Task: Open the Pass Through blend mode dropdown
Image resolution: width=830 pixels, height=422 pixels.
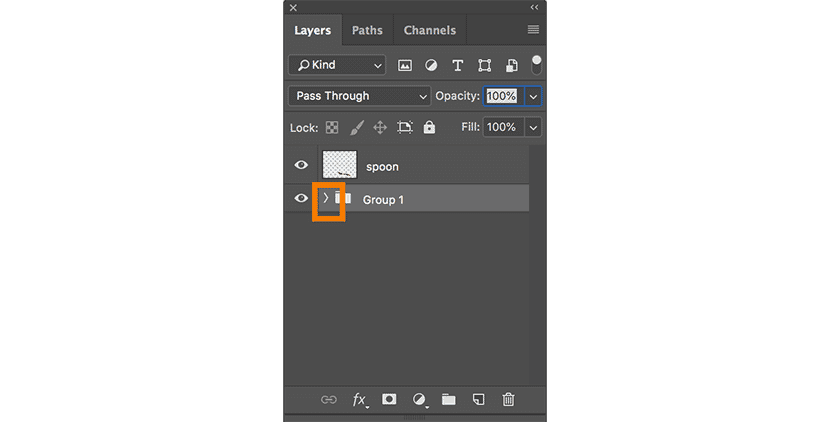Action: (x=359, y=96)
